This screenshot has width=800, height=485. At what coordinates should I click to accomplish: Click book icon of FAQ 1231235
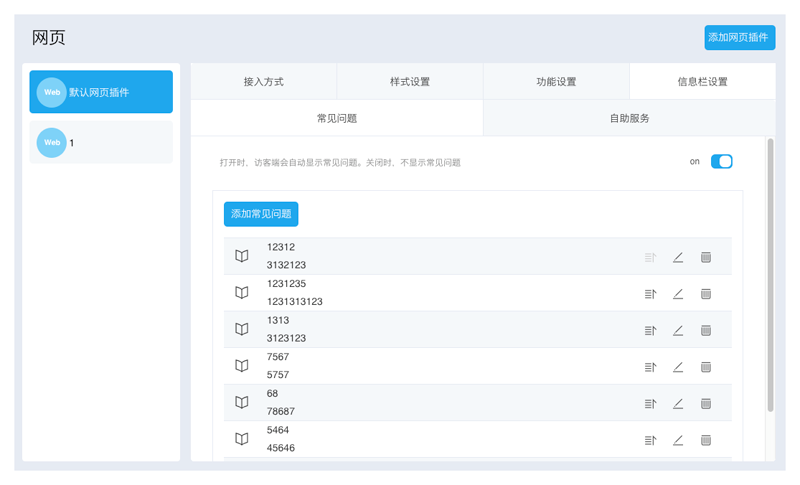pos(242,293)
